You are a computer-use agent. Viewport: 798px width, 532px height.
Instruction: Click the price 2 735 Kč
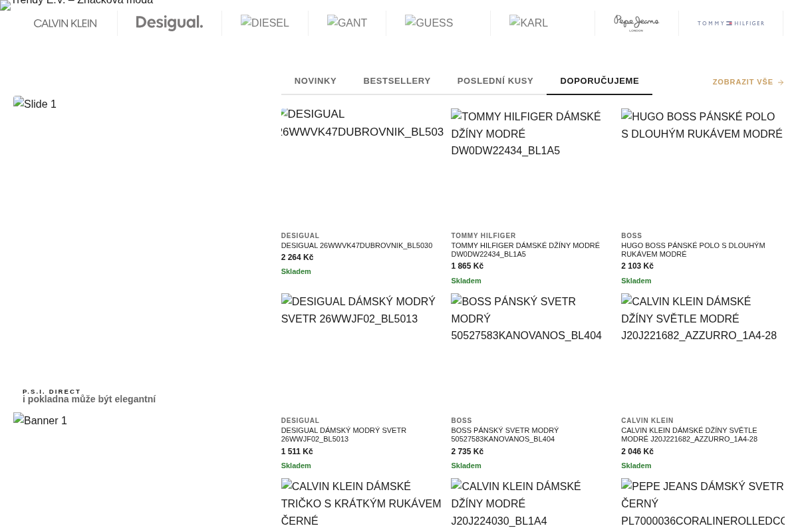click(467, 452)
